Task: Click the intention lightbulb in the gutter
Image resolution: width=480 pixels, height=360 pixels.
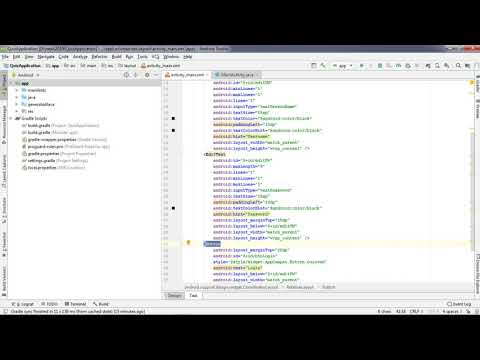Action: pos(188,243)
